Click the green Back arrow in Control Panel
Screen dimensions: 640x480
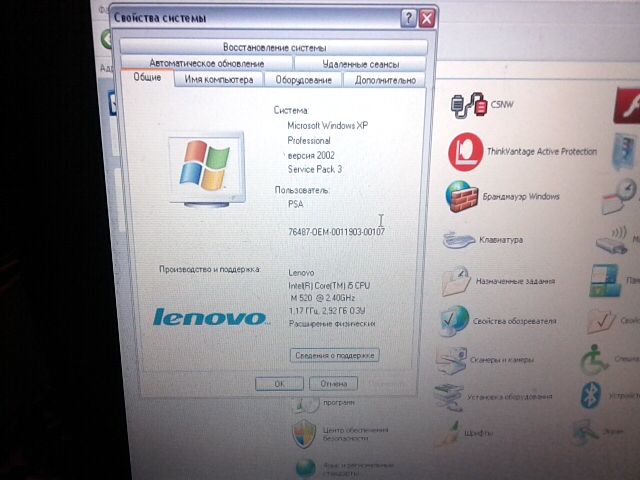[x=107, y=40]
